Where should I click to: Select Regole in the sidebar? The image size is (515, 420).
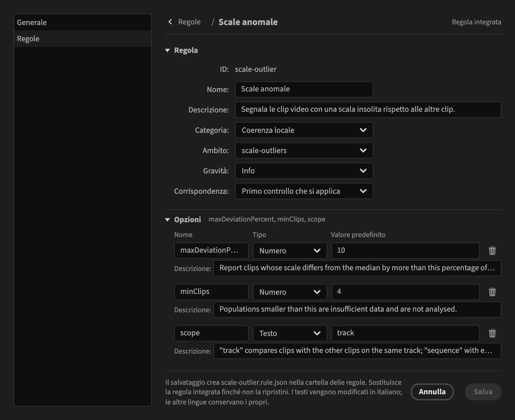[x=83, y=39]
